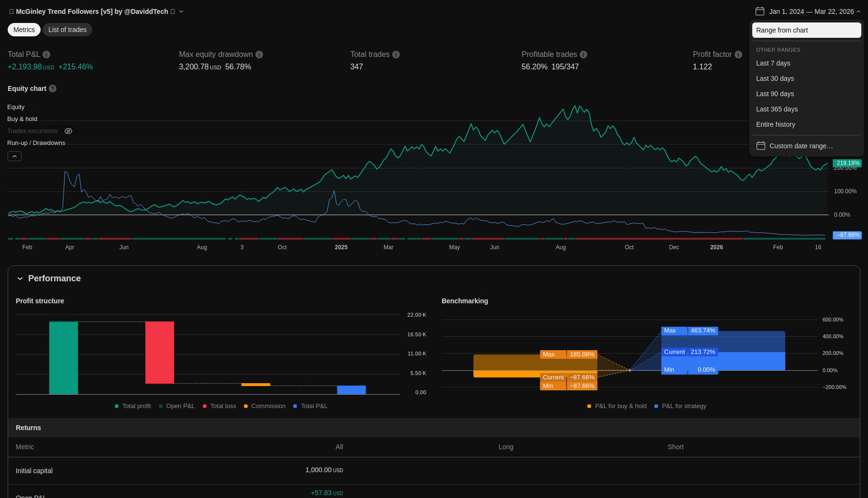Click the Total P&L info icon
Screen dimensions: 868x498
coord(46,55)
